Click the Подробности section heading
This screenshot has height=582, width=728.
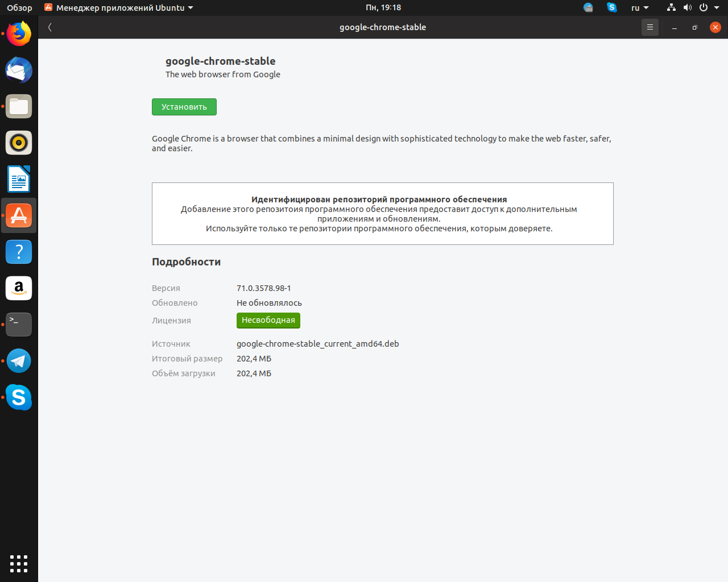pos(186,262)
